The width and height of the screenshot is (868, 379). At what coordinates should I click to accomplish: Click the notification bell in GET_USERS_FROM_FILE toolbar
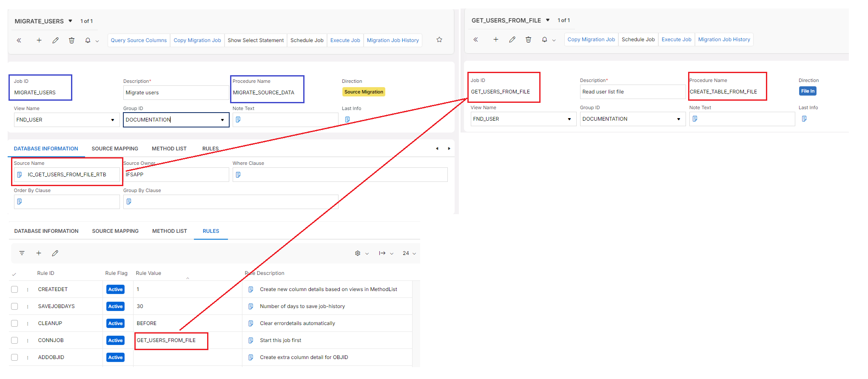pos(544,40)
